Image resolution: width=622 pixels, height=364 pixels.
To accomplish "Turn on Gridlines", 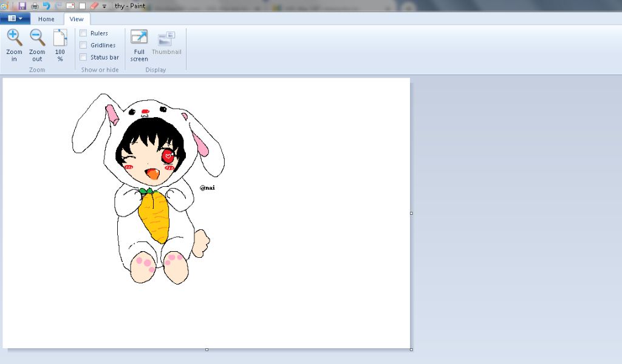I will [84, 45].
